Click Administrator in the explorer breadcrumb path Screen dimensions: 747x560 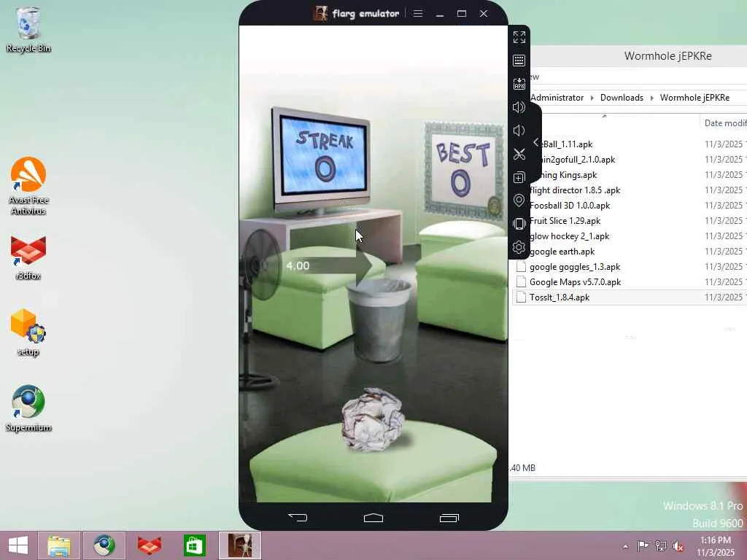point(557,98)
